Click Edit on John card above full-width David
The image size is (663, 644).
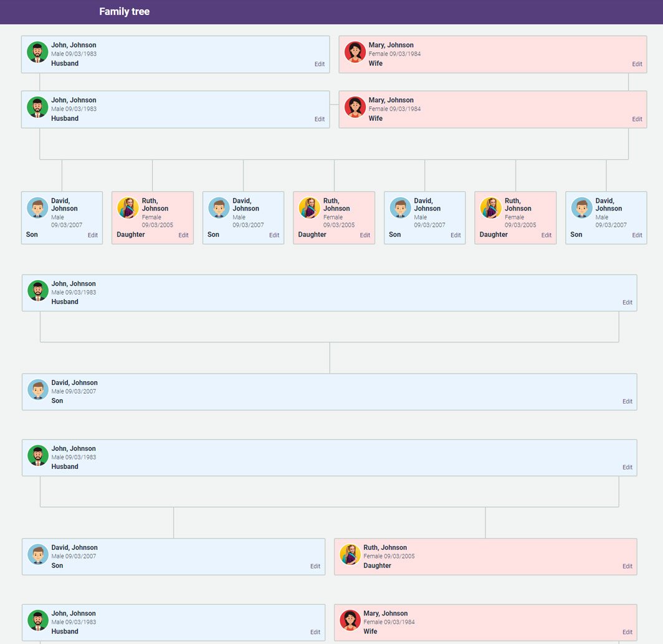click(627, 303)
